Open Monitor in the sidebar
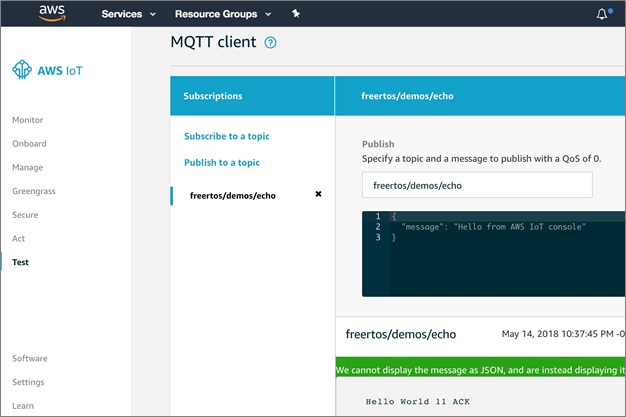The image size is (626, 417). tap(28, 120)
